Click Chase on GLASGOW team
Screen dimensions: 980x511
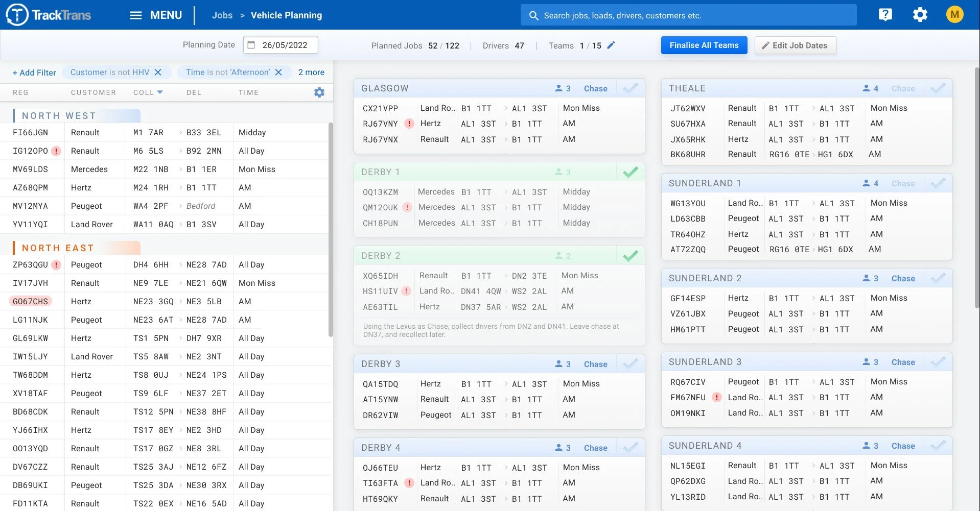coord(595,88)
